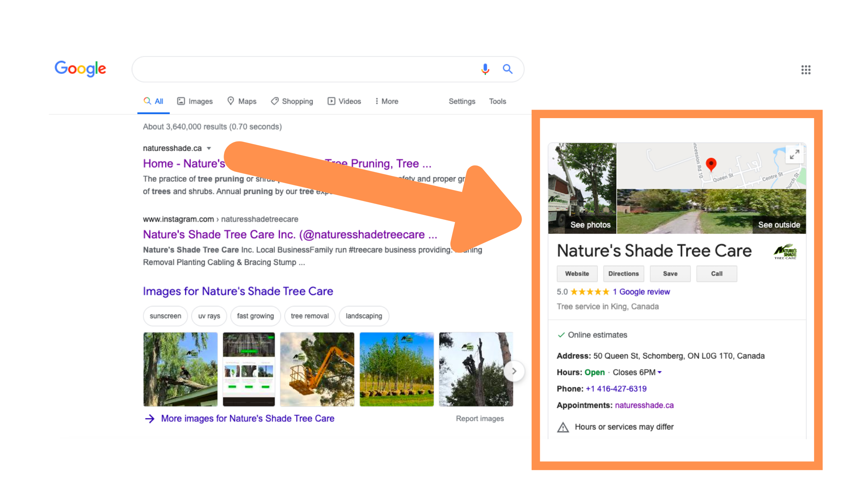868x488 pixels.
Task: Expand naturesshade.ca result dropdown arrow
Action: pos(209,148)
